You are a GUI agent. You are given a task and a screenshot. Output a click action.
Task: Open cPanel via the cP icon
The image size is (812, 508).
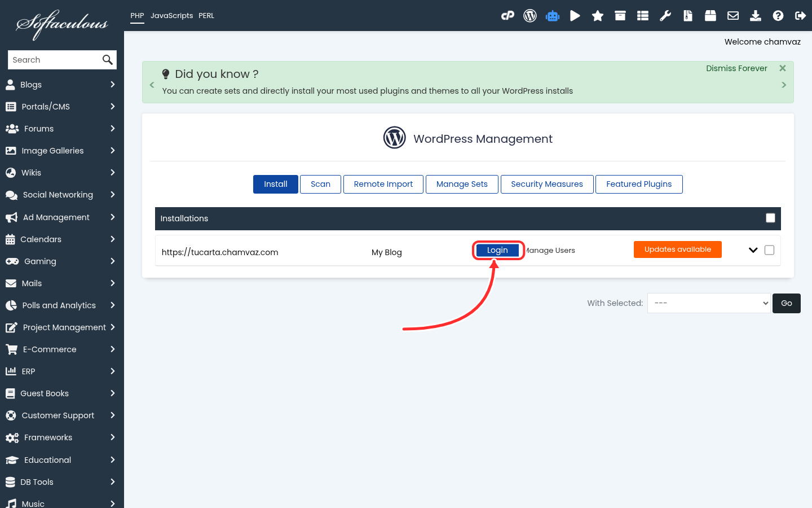click(x=507, y=16)
